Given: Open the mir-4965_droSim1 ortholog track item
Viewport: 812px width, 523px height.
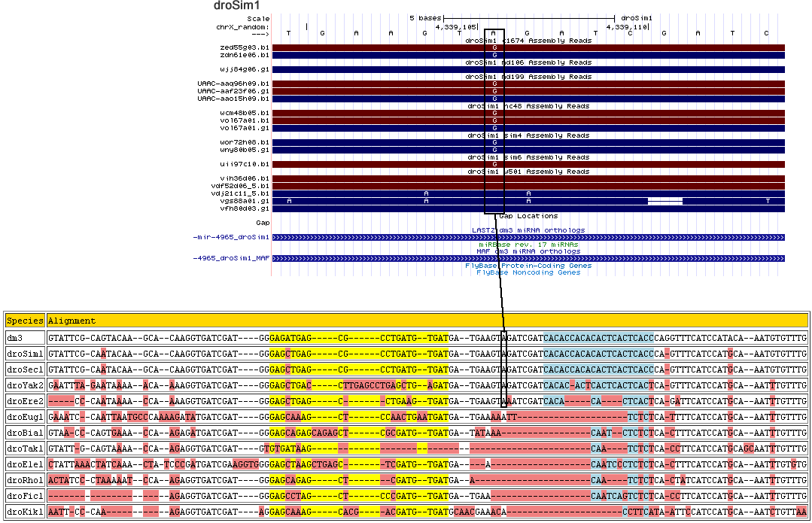Looking at the screenshot, I should pos(527,237).
